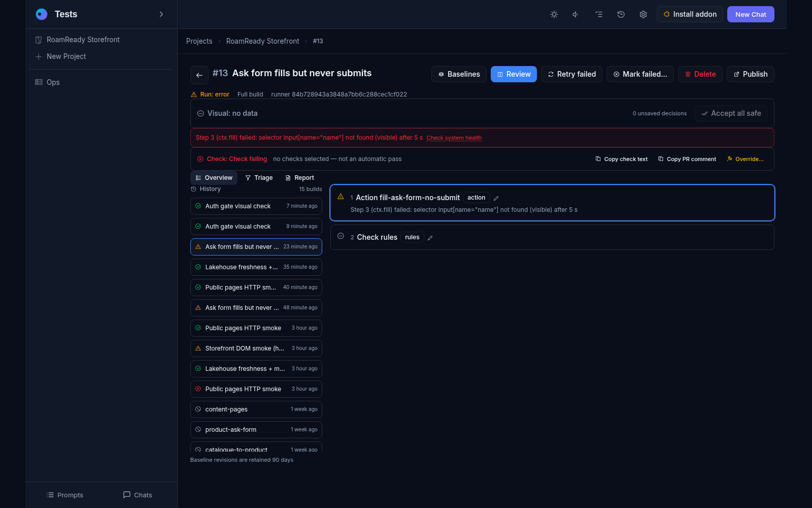This screenshot has height=508, width=812.
Task: Edit the Action fill-ask-form-no-submit step pencil icon
Action: (496, 198)
